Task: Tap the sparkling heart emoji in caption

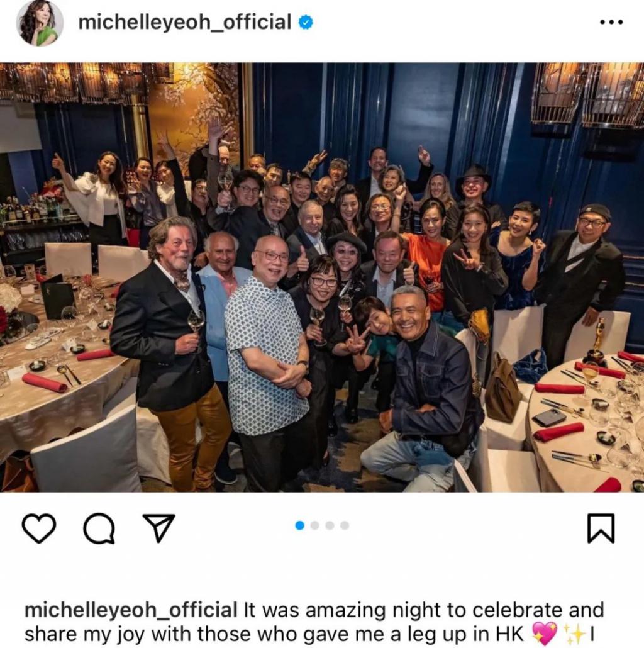Action: tap(544, 634)
